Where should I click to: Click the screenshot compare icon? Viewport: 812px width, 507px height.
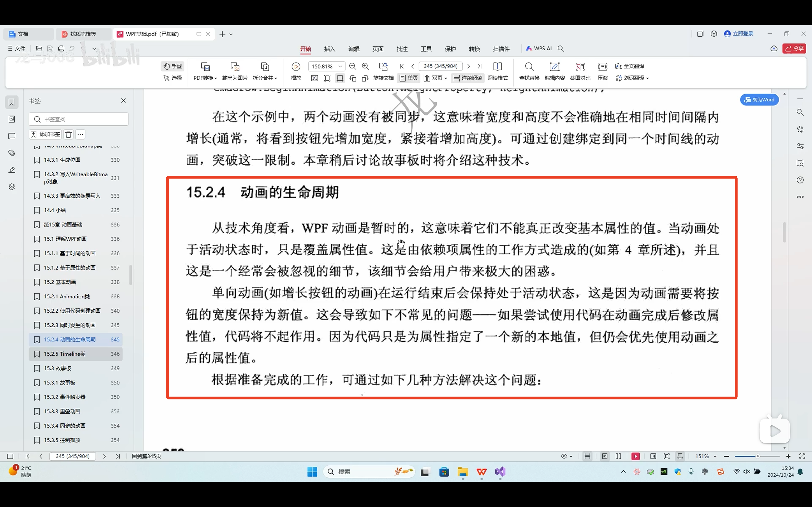(580, 67)
